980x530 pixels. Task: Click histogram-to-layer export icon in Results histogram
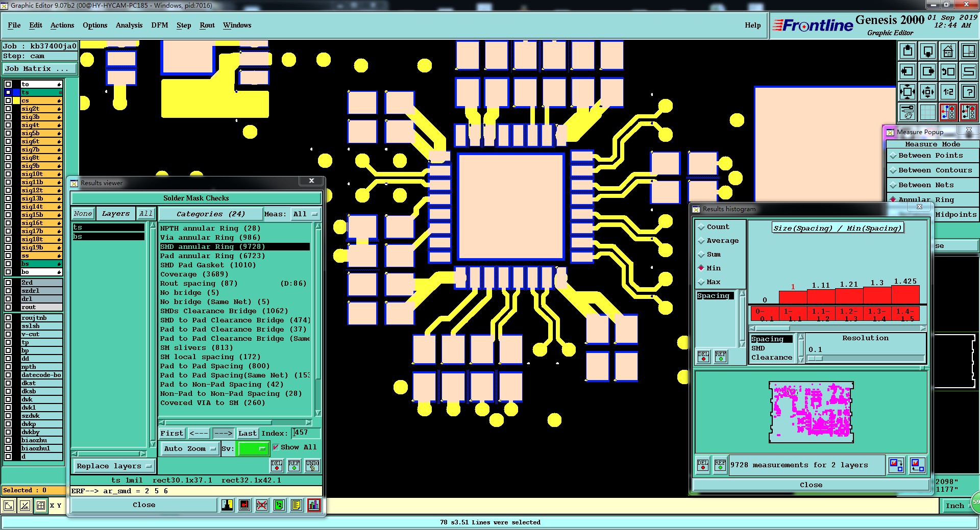[896, 465]
